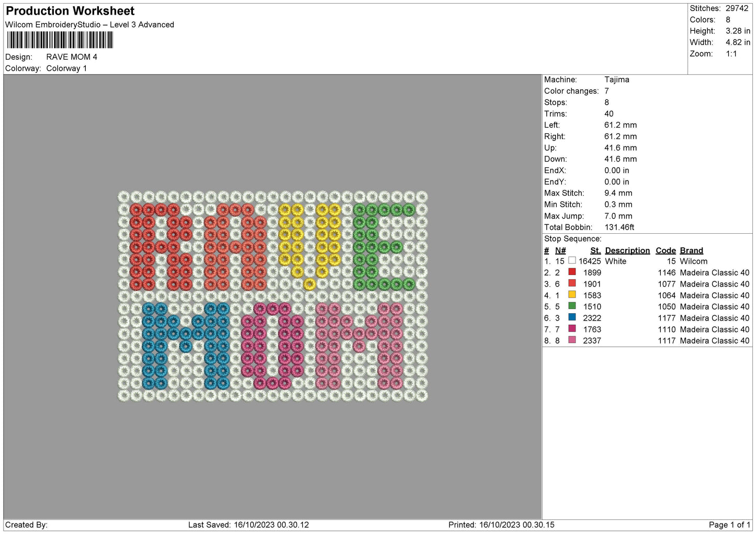Click the blue swatch for code 1177
The image size is (756, 534).
point(572,317)
